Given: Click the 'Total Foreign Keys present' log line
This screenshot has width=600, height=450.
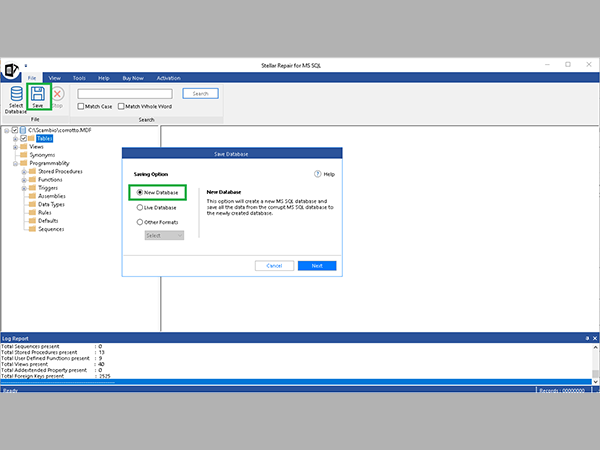Looking at the screenshot, I should (x=55, y=376).
